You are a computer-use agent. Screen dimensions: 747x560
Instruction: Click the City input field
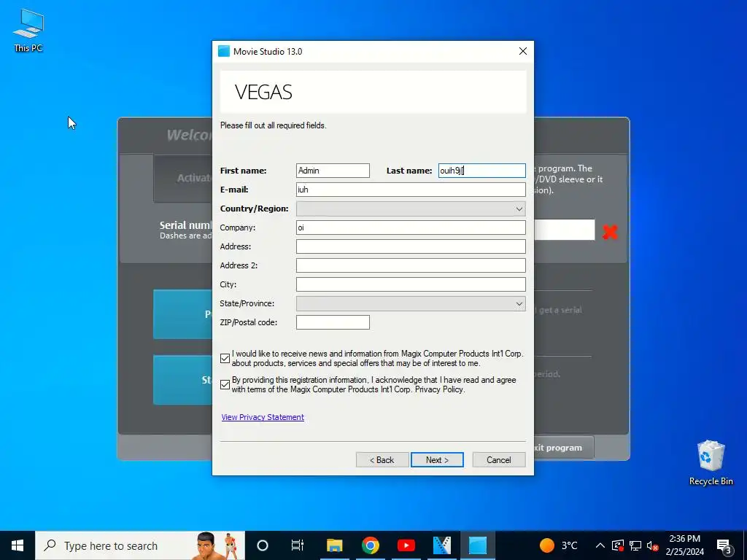pyautogui.click(x=411, y=285)
